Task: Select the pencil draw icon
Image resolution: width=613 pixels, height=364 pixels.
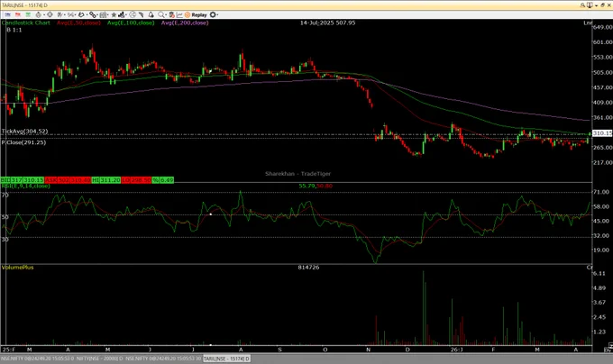Action: pyautogui.click(x=141, y=14)
